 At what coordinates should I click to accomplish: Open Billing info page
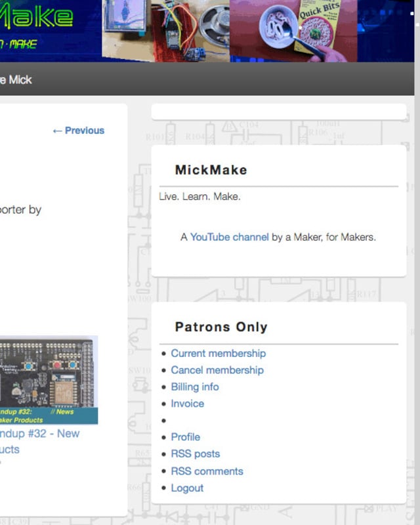pos(195,387)
